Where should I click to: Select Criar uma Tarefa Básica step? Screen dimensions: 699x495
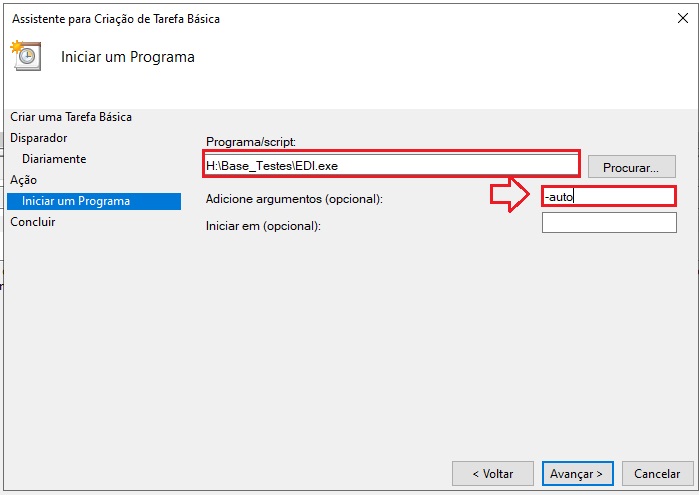tap(71, 117)
